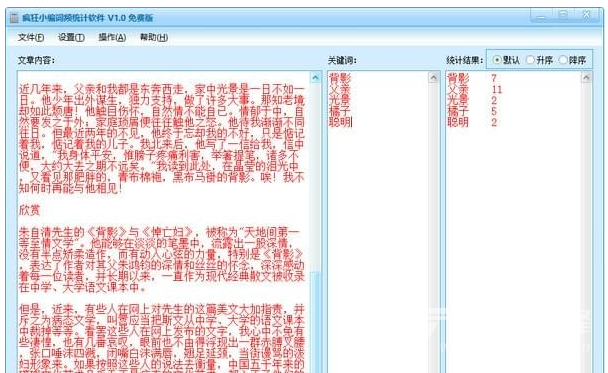Open the 帮助(H) menu
Viewport: 608px width, 373px height.
(154, 37)
